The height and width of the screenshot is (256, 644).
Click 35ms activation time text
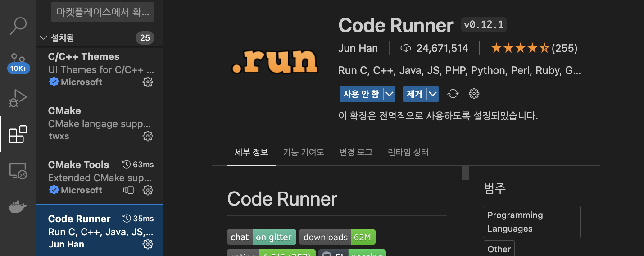143,219
